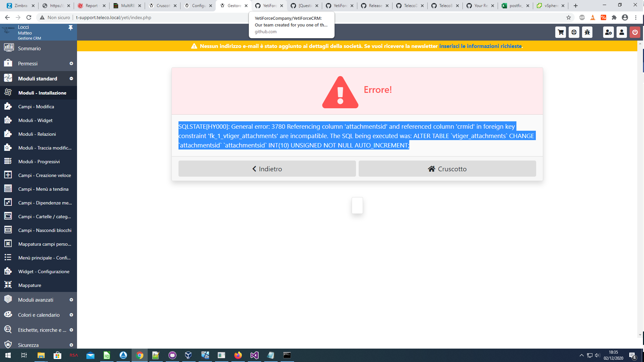Open the user profile icon in header
This screenshot has width=644, height=362.
(622, 32)
